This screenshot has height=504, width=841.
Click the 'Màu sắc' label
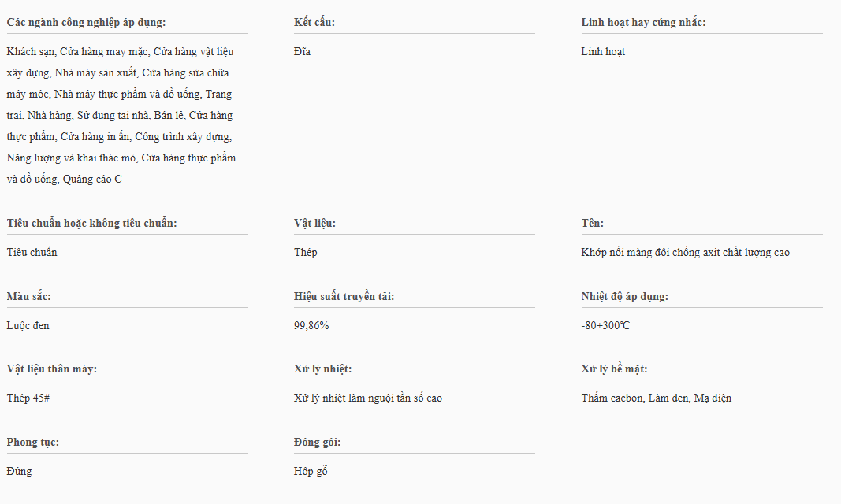pos(28,296)
